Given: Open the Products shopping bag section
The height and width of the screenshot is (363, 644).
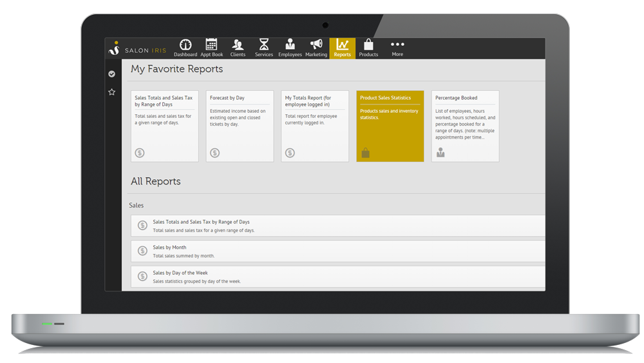Looking at the screenshot, I should click(x=368, y=48).
